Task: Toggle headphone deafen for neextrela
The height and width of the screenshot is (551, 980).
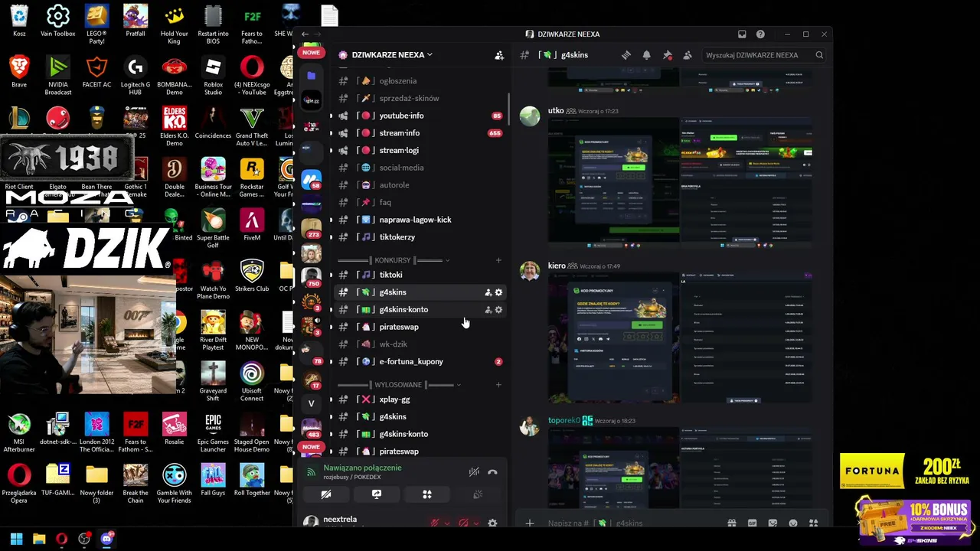Action: 463,523
